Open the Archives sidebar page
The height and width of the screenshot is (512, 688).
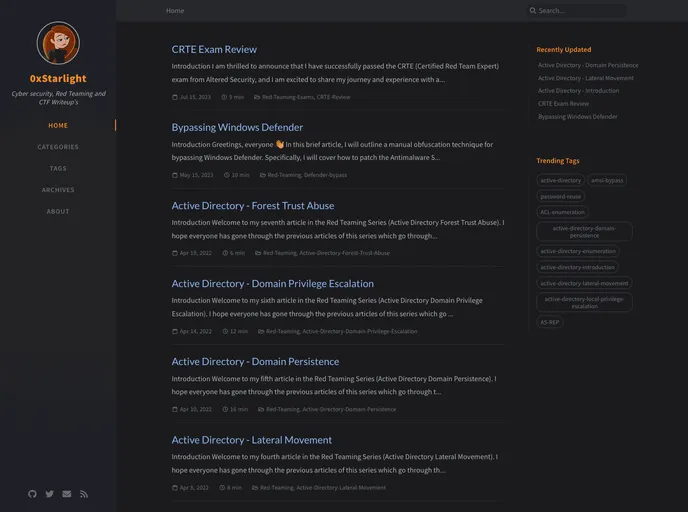[x=58, y=190]
